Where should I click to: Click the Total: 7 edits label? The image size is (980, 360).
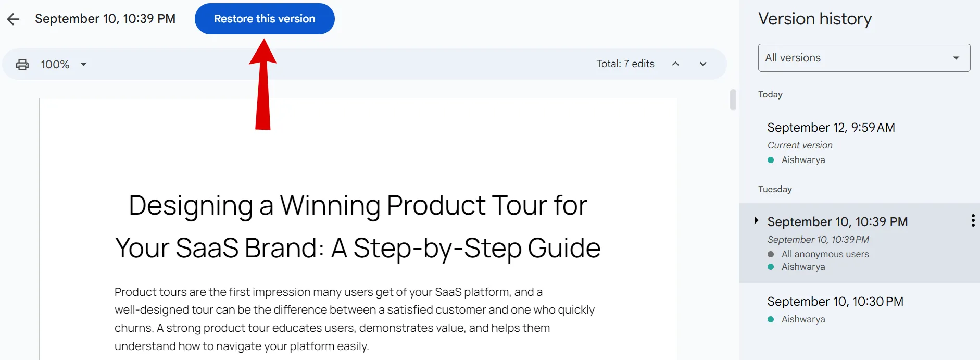tap(625, 64)
